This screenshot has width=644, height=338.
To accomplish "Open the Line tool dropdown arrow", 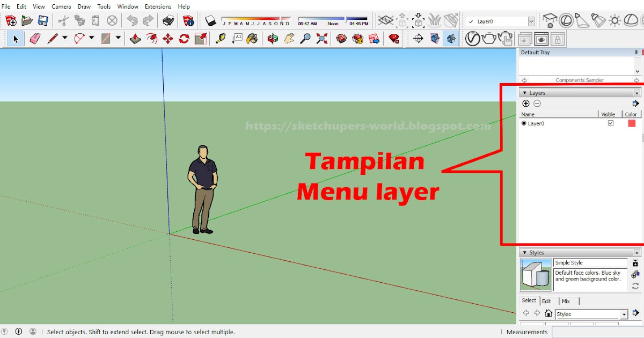I will tap(65, 38).
